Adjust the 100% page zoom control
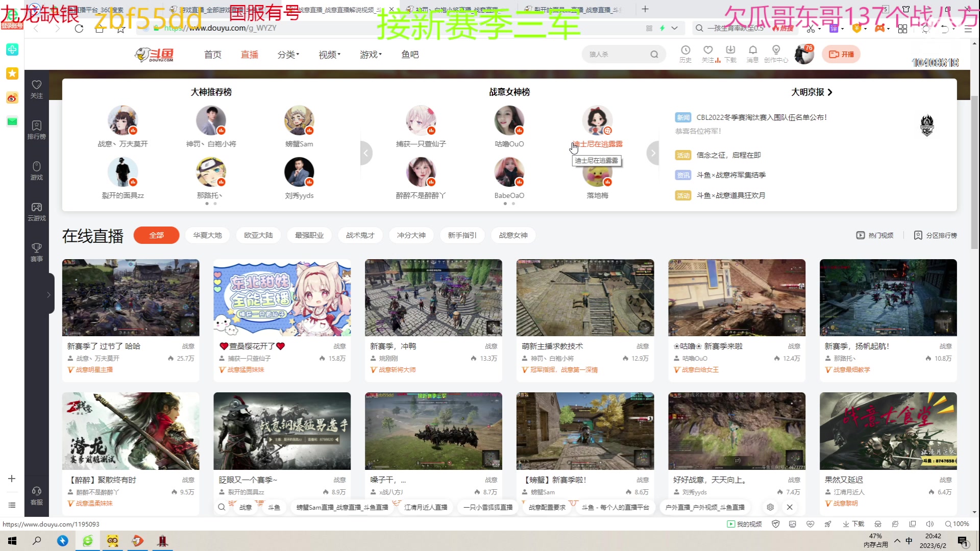Screen dimensions: 980x551 point(957,523)
